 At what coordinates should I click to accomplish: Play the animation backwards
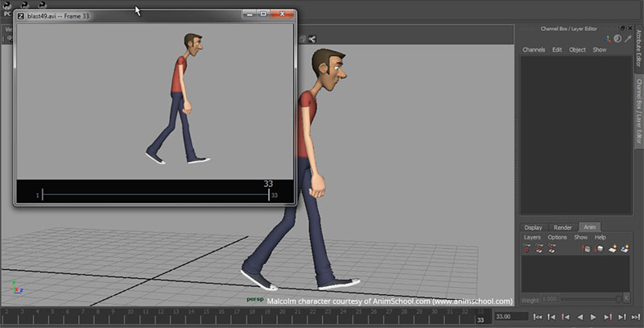pyautogui.click(x=580, y=317)
